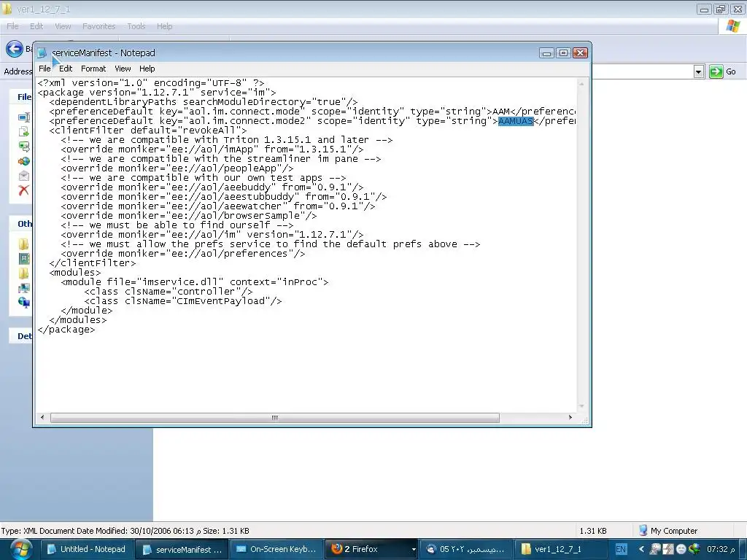Click the override line for ee://aol/browserSample
The height and width of the screenshot is (560, 747).
click(189, 216)
